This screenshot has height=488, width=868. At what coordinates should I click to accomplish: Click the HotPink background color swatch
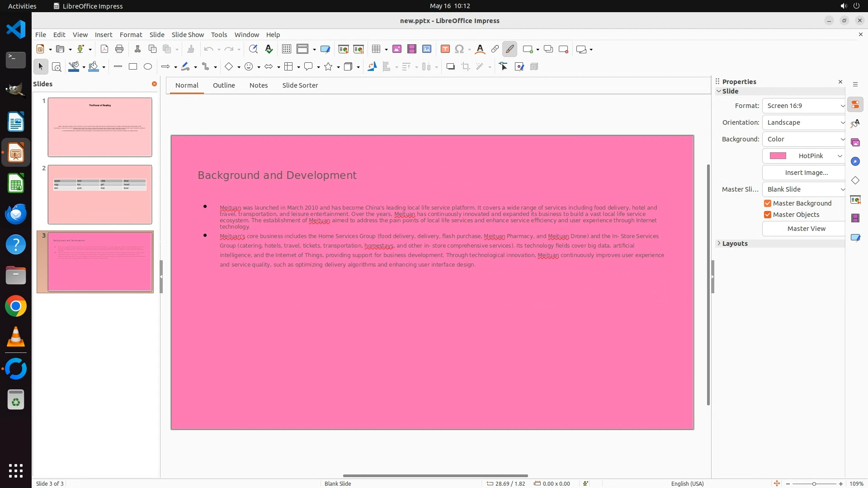[x=778, y=156]
